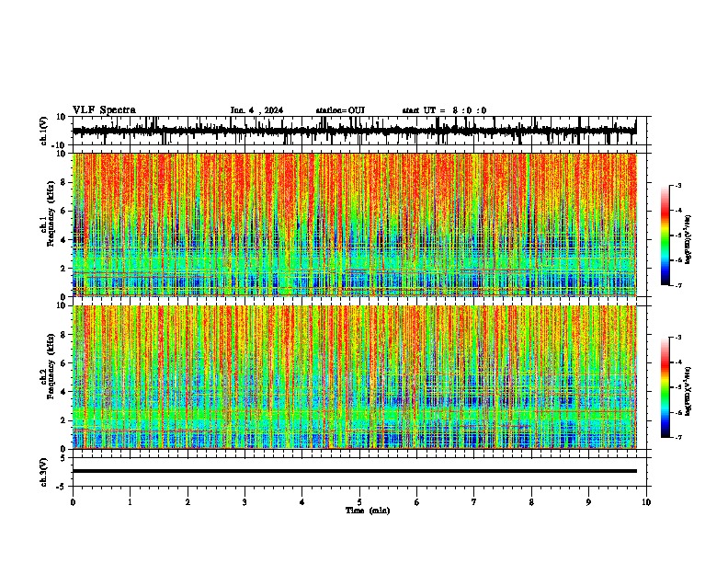
Task: Click the ch.3 flat voltage trace line
Action: (x=354, y=471)
